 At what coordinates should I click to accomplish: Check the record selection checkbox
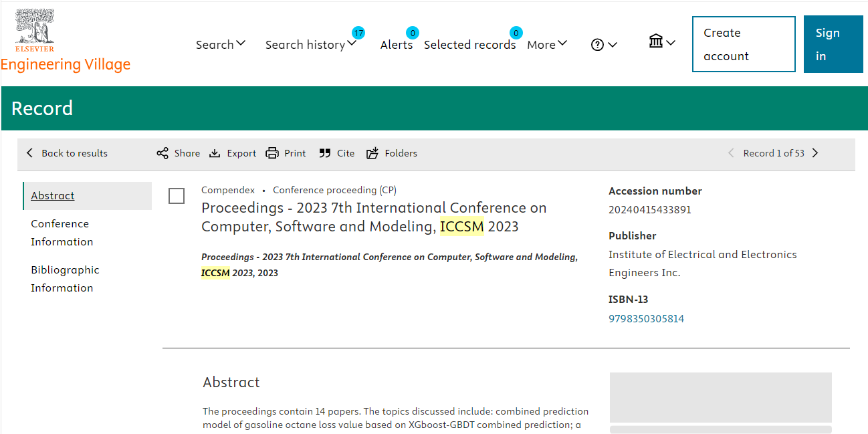[x=177, y=196]
